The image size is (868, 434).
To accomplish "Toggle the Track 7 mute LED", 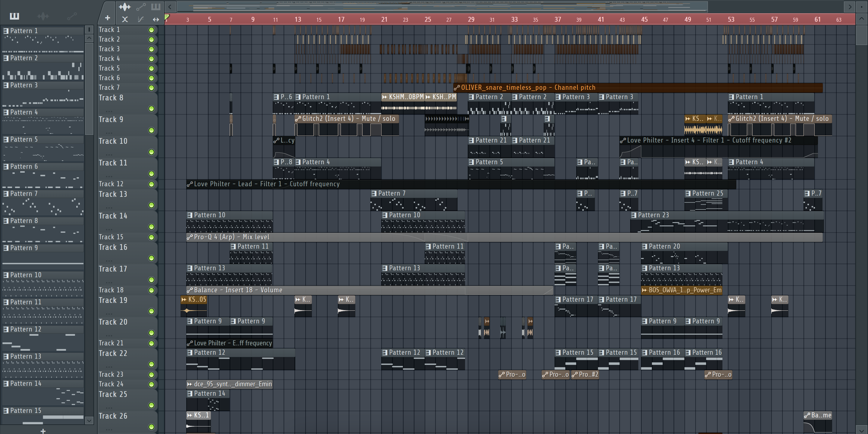I will 152,88.
